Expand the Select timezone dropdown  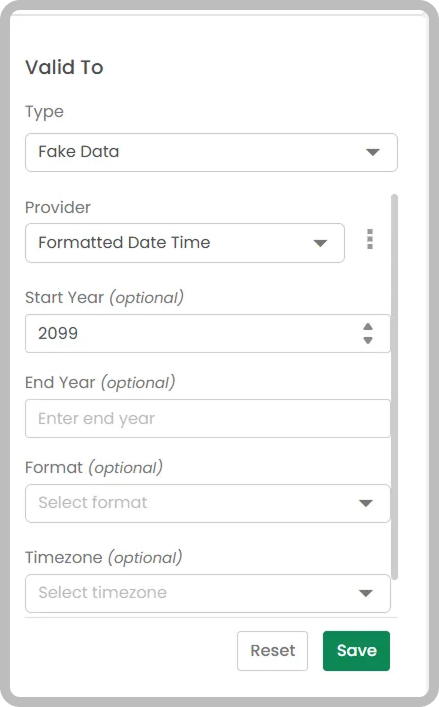tap(208, 593)
